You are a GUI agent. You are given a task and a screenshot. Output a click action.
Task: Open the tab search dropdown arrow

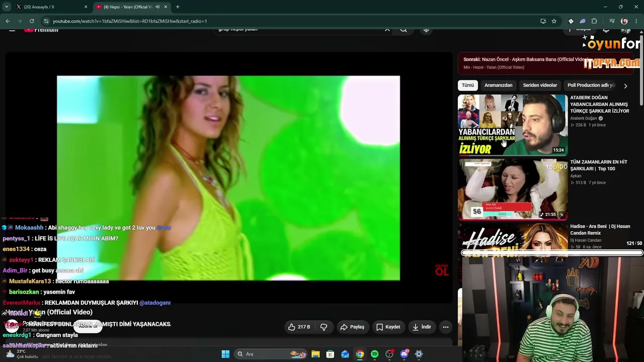point(7,7)
